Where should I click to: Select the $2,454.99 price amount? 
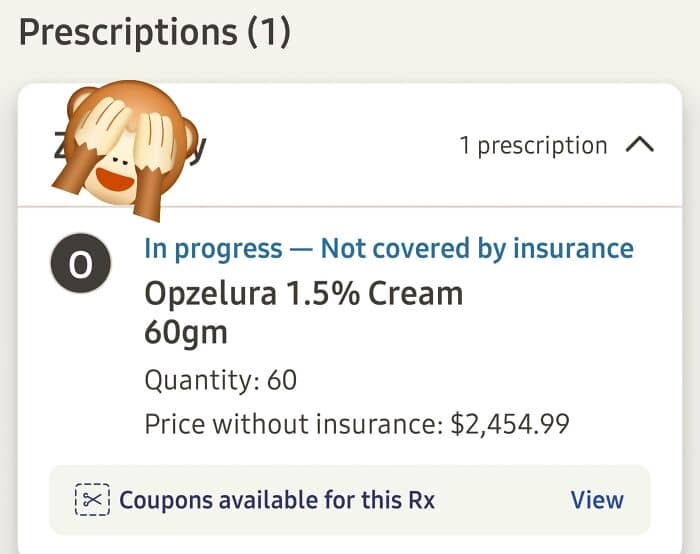(x=510, y=424)
